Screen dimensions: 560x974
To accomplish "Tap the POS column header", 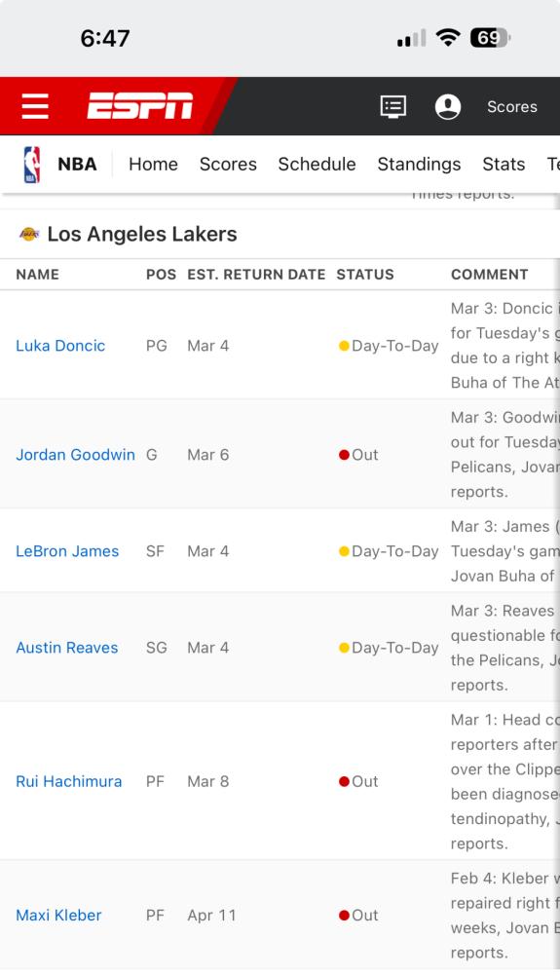I will pyautogui.click(x=161, y=275).
